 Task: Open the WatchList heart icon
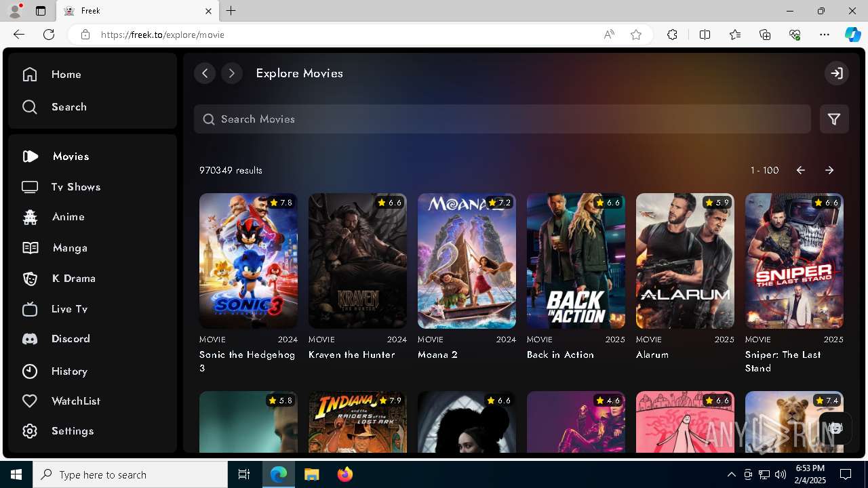[x=30, y=401]
